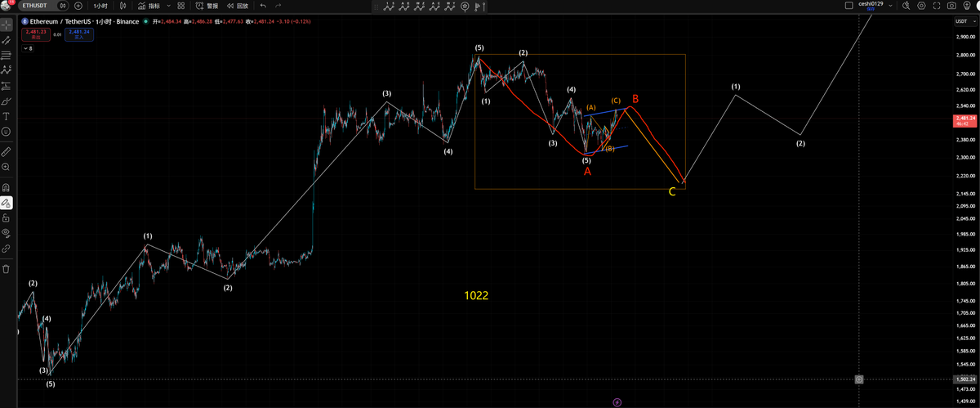Image resolution: width=980 pixels, height=408 pixels.
Task: Click the purple lightning event marker
Action: click(617, 401)
